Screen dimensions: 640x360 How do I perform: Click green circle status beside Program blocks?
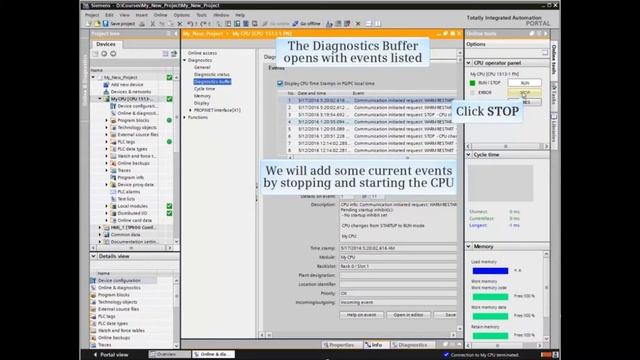pos(169,120)
